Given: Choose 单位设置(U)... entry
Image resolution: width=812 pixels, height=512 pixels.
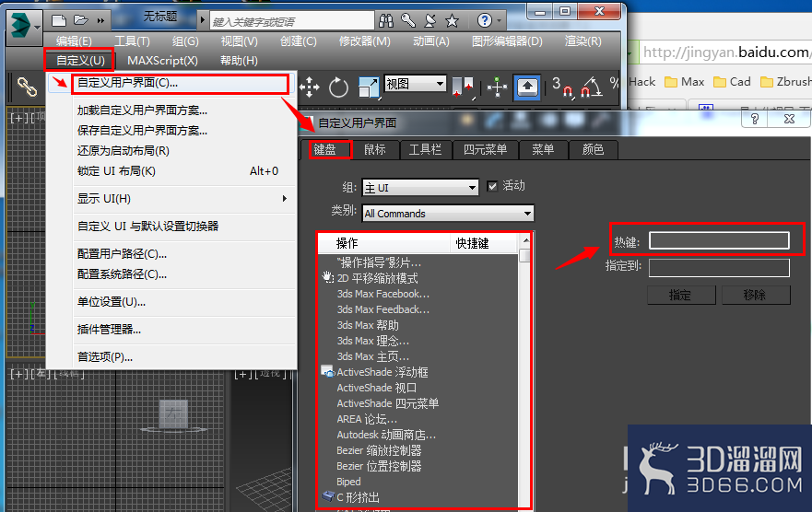Looking at the screenshot, I should click(x=172, y=301).
